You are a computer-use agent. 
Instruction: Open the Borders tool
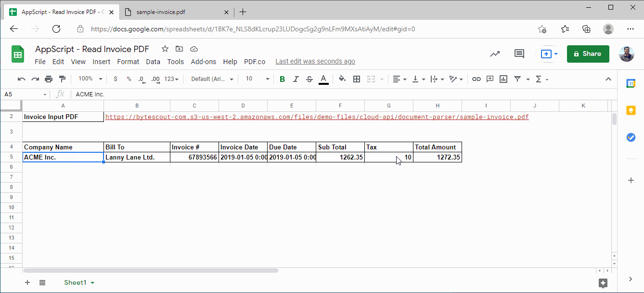coord(357,79)
